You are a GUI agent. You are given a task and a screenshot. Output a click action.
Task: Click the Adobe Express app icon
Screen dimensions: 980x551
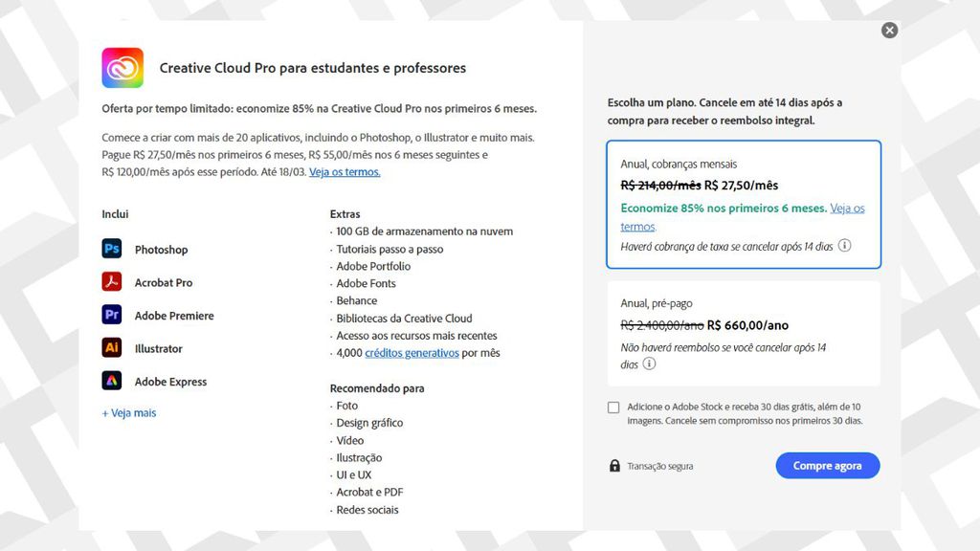pyautogui.click(x=112, y=381)
